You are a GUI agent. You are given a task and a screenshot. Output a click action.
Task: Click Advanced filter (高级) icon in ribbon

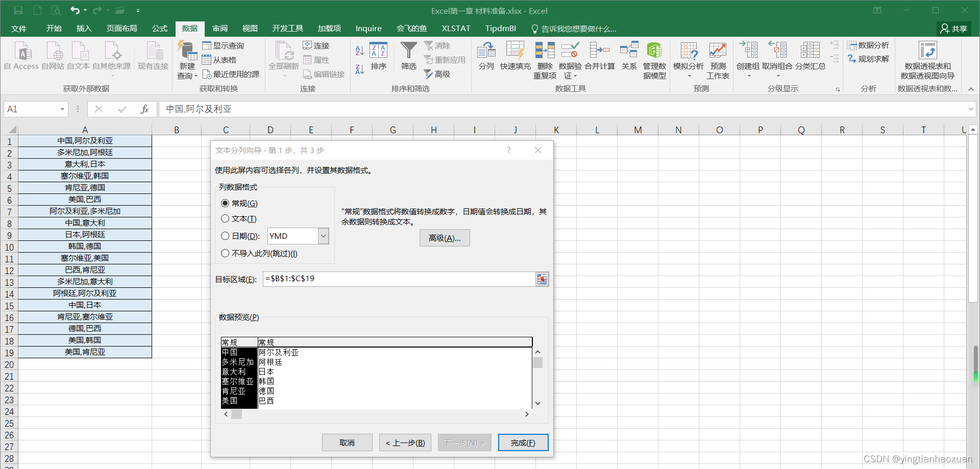[x=428, y=74]
